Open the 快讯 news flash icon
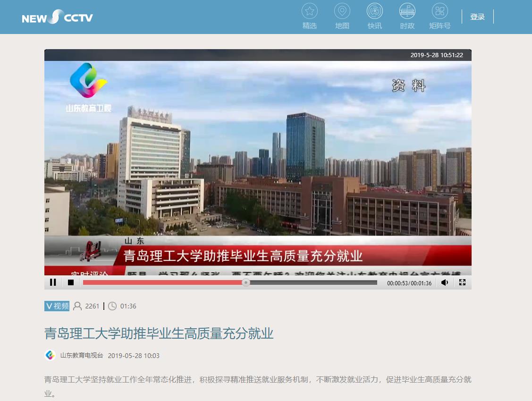This screenshot has height=401, width=532. (375, 11)
